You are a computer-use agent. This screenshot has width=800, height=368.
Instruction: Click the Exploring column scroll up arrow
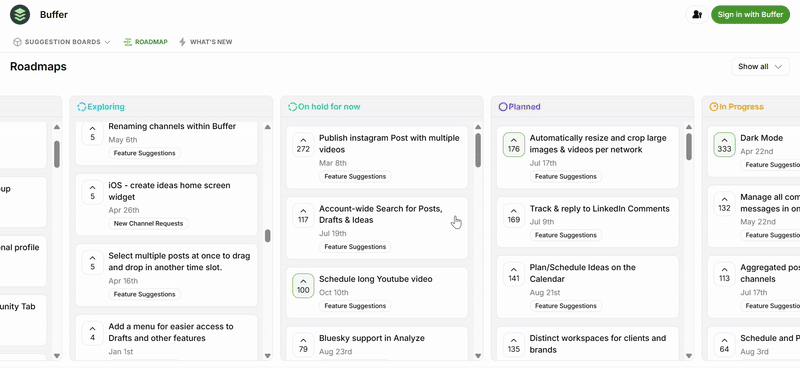pyautogui.click(x=267, y=127)
